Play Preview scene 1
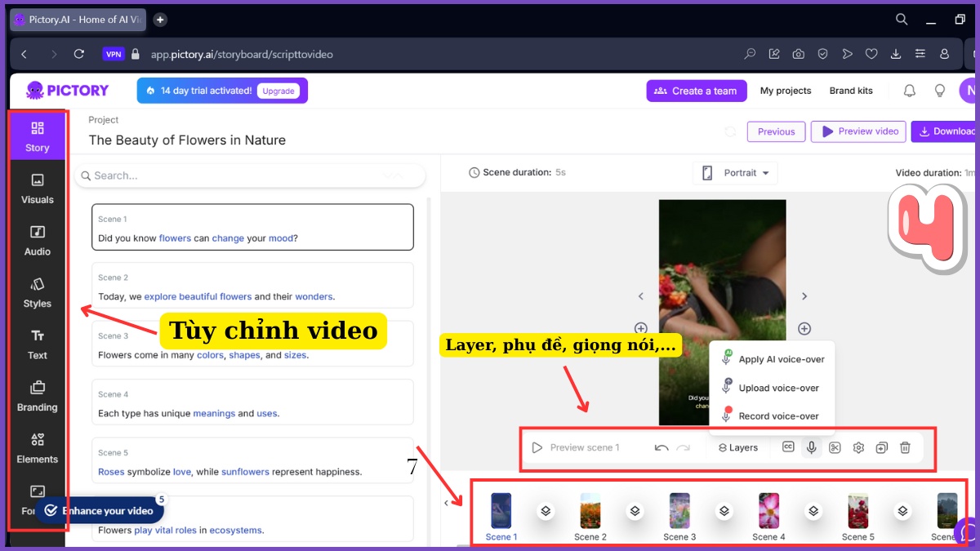This screenshot has height=551, width=980. 577,447
